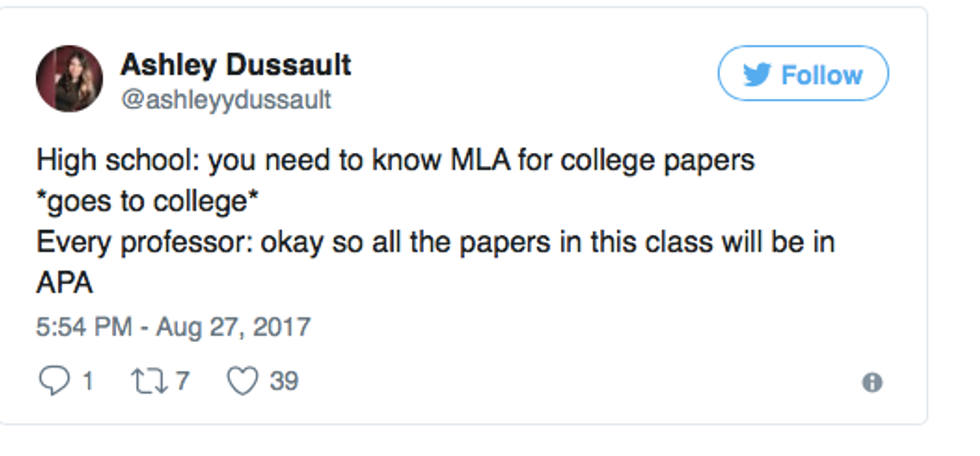
Task: Click Ashley Dussault's profile picture
Action: (x=69, y=78)
